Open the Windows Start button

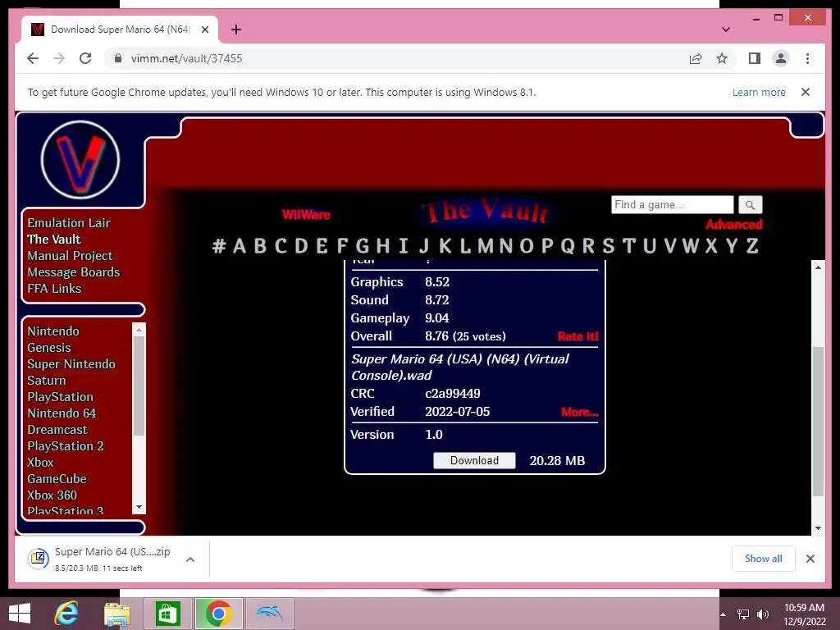(20, 614)
